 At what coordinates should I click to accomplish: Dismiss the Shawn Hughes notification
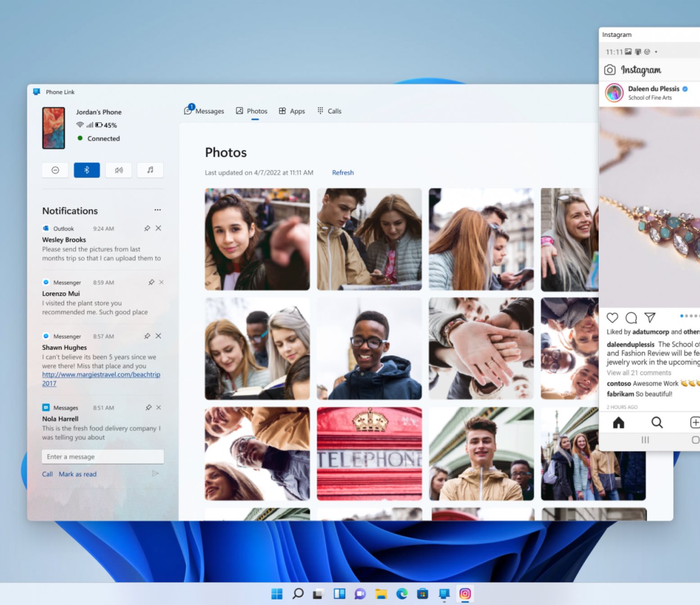coord(158,336)
